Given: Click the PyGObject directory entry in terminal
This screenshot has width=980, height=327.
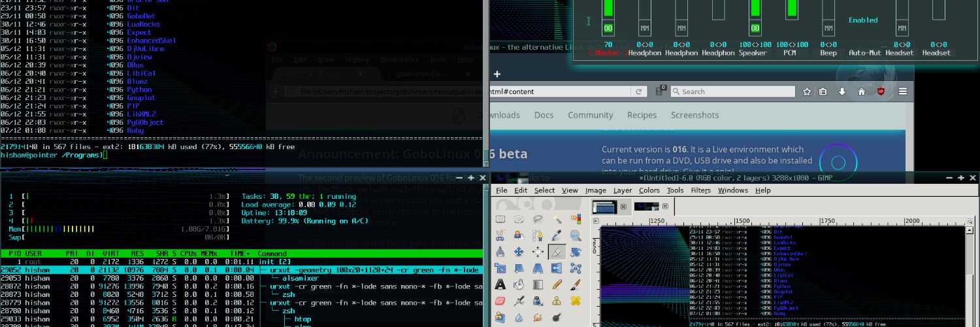Looking at the screenshot, I should 145,122.
